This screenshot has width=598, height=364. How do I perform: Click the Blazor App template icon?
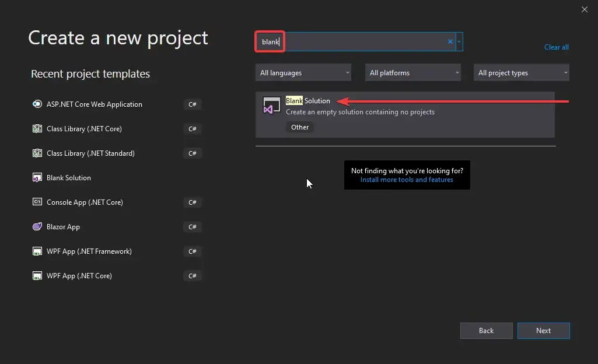click(x=37, y=226)
